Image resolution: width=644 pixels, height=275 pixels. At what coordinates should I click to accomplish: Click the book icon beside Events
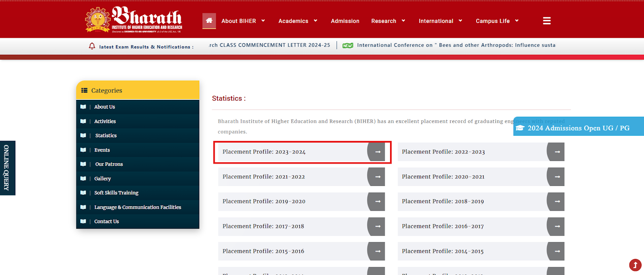(x=83, y=150)
